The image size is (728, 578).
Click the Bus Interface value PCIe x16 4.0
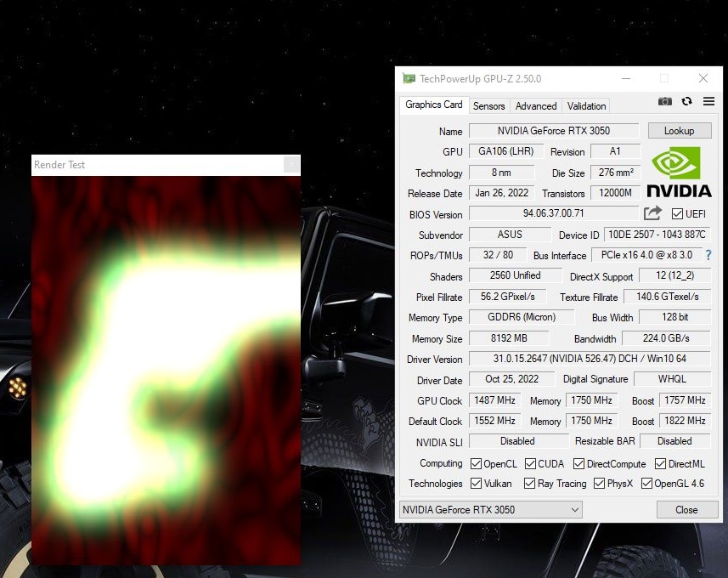(646, 255)
